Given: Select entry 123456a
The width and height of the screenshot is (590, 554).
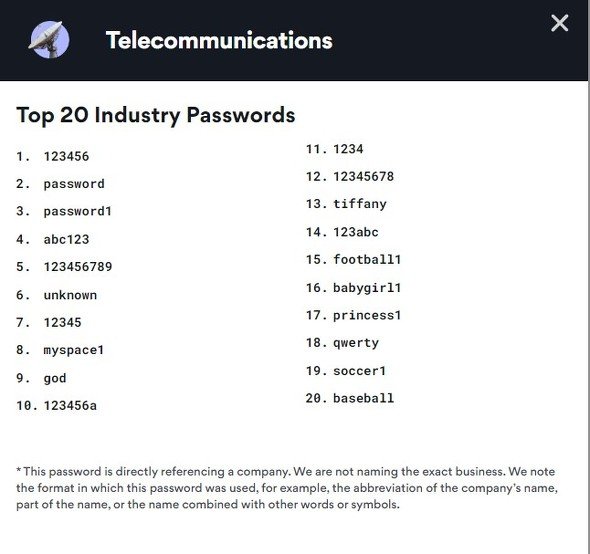Looking at the screenshot, I should (70, 405).
